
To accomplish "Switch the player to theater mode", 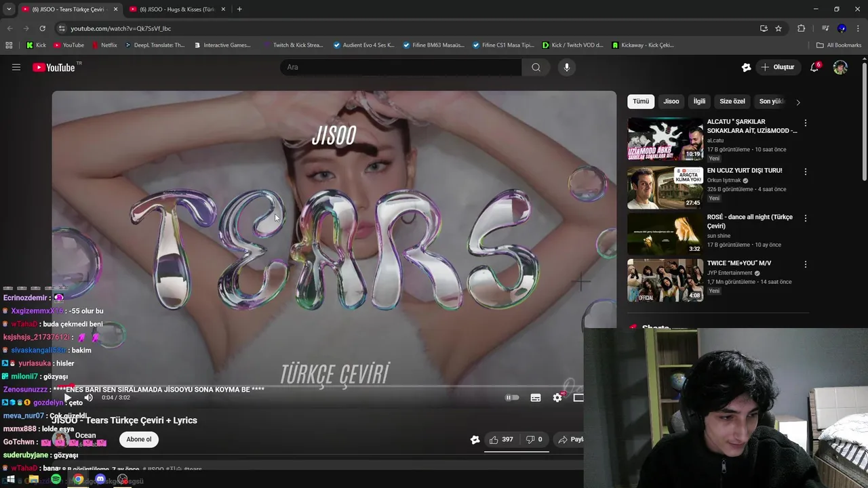I will pyautogui.click(x=578, y=398).
